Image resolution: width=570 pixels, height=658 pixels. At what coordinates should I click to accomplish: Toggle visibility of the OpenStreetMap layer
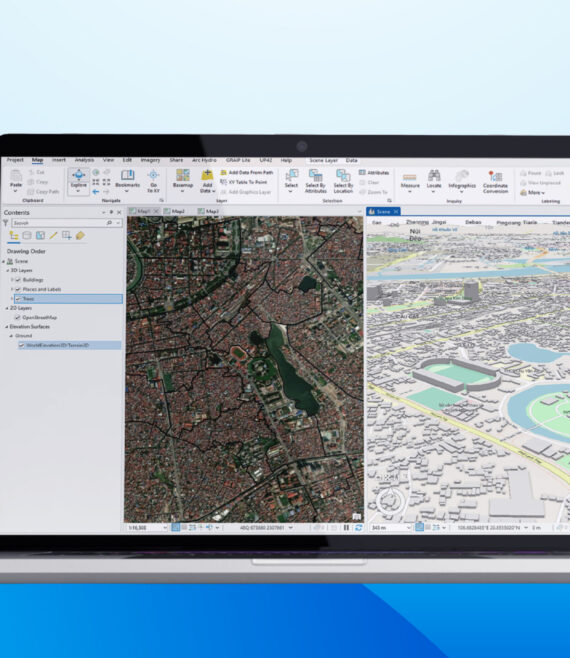pyautogui.click(x=18, y=318)
